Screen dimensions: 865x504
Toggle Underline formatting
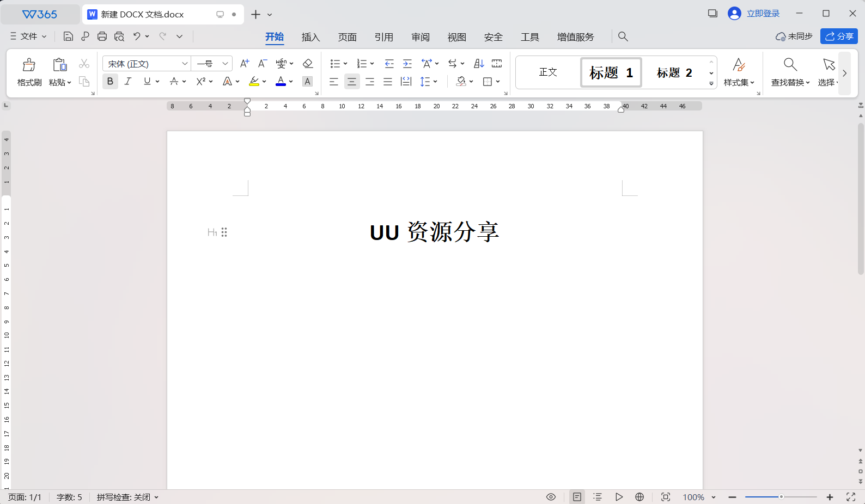[147, 82]
